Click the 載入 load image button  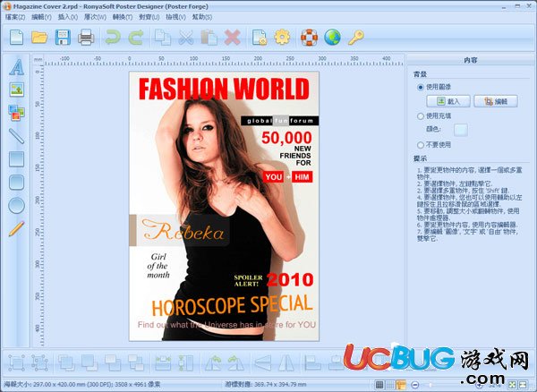click(x=448, y=101)
